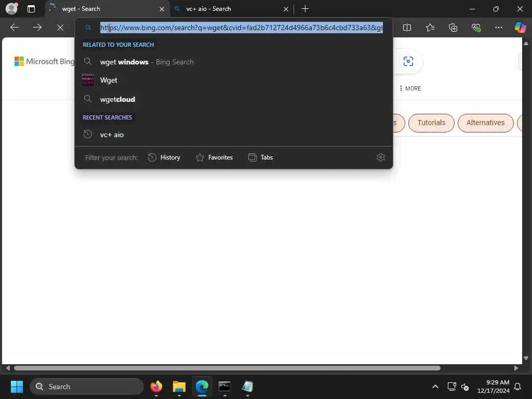532x399 pixels.
Task: Expand the MORE options on Bing
Action: pyautogui.click(x=410, y=88)
